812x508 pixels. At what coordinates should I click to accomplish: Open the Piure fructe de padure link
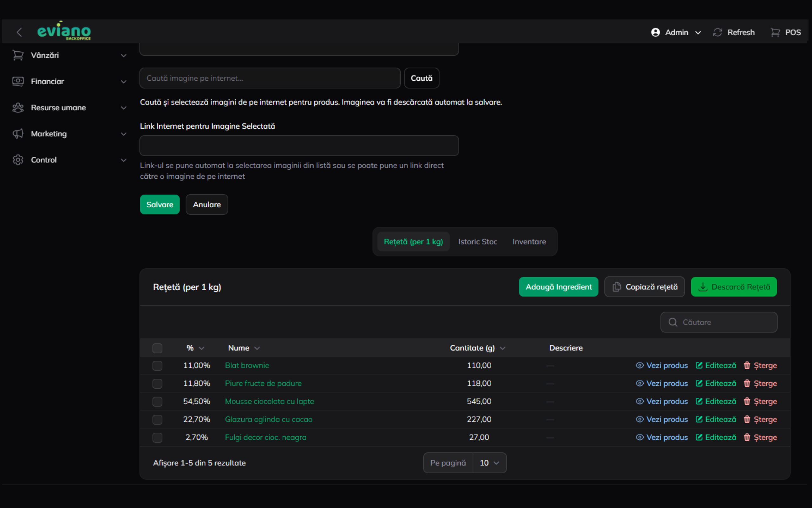pos(263,383)
